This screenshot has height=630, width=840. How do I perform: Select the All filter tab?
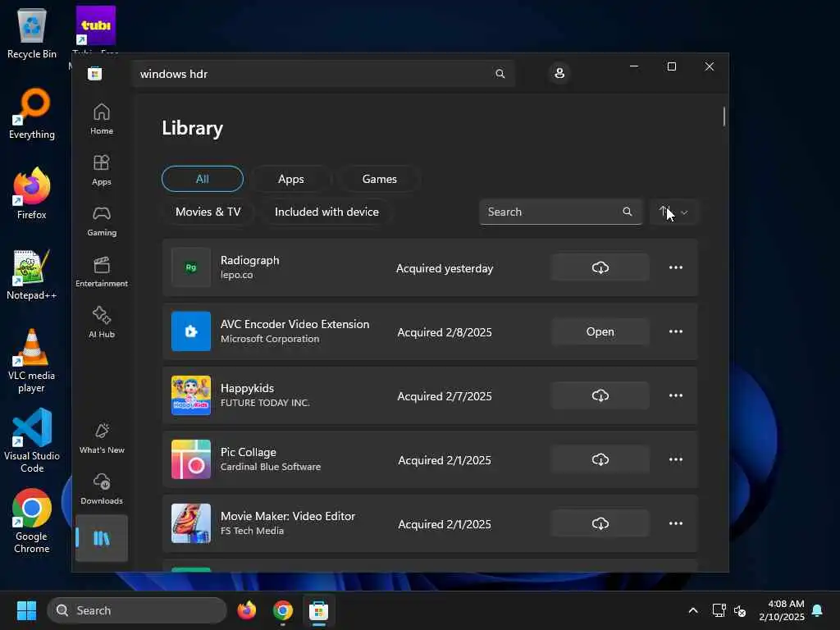coord(203,179)
